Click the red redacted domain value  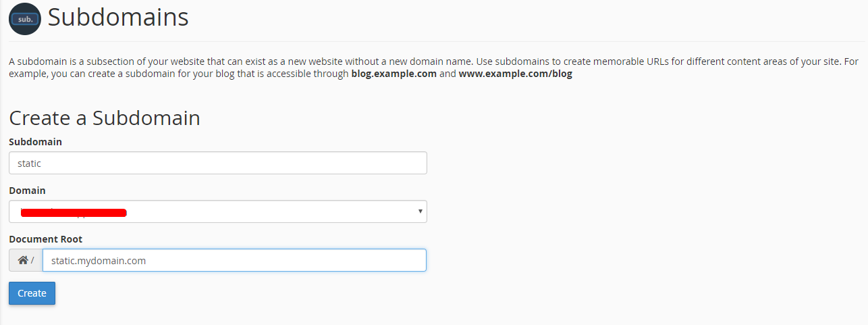pos(74,213)
